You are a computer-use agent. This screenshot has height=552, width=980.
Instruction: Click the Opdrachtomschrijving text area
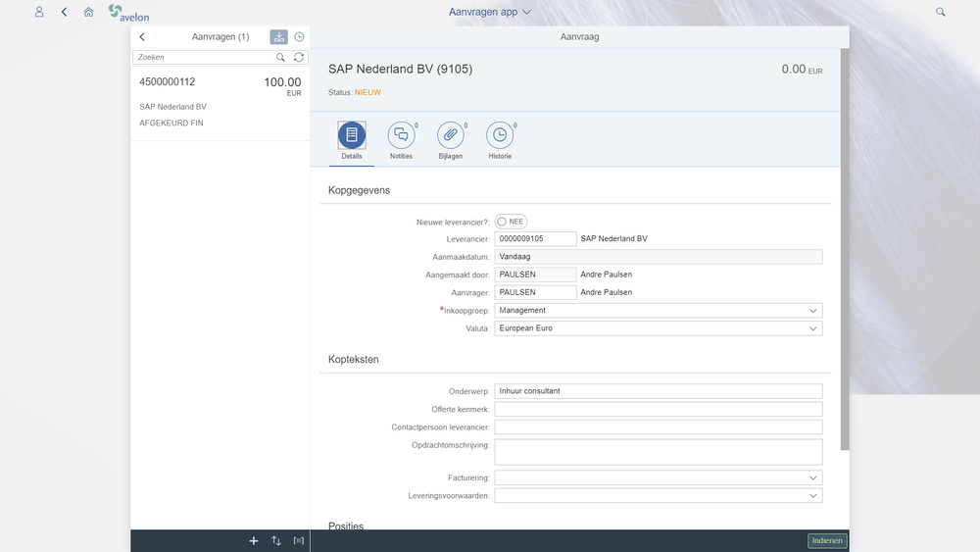pyautogui.click(x=659, y=452)
